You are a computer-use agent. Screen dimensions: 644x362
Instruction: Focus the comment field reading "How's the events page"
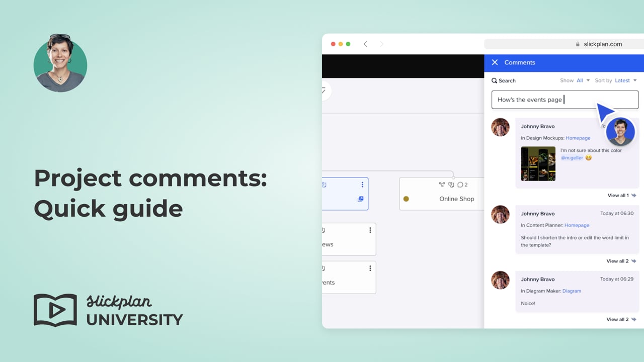click(x=565, y=100)
